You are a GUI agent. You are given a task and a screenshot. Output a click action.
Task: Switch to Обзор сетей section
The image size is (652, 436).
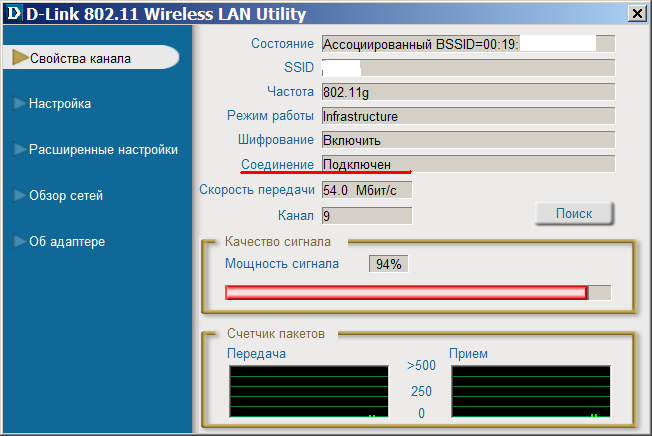tap(66, 195)
